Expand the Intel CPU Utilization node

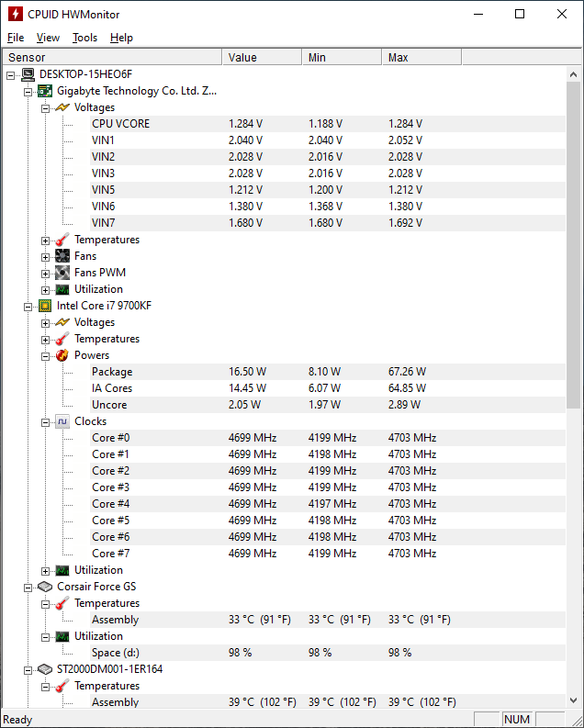coord(45,571)
